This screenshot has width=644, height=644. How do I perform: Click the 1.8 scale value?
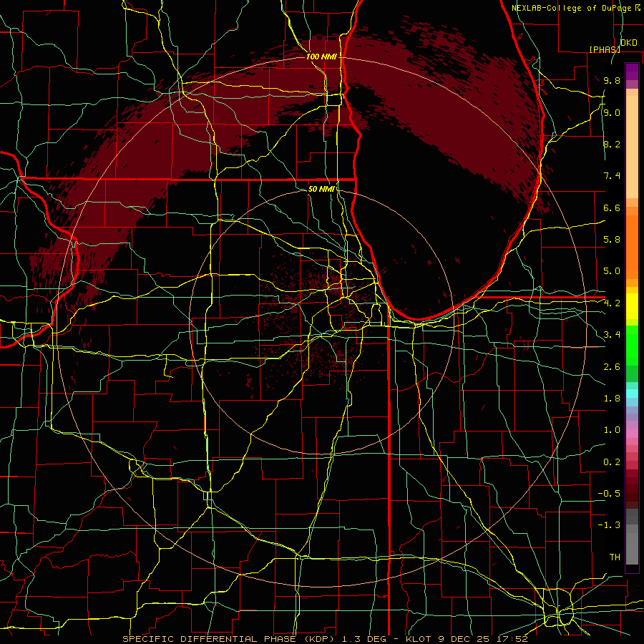click(612, 399)
